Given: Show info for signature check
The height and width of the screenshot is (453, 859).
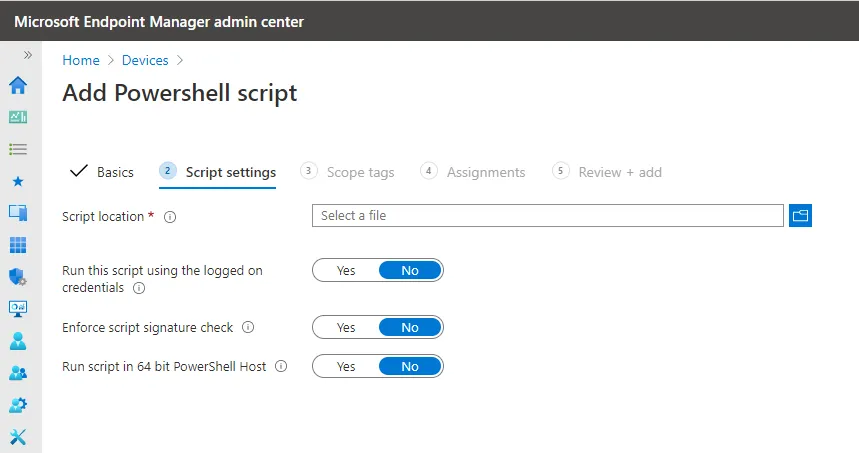Looking at the screenshot, I should coord(248,328).
